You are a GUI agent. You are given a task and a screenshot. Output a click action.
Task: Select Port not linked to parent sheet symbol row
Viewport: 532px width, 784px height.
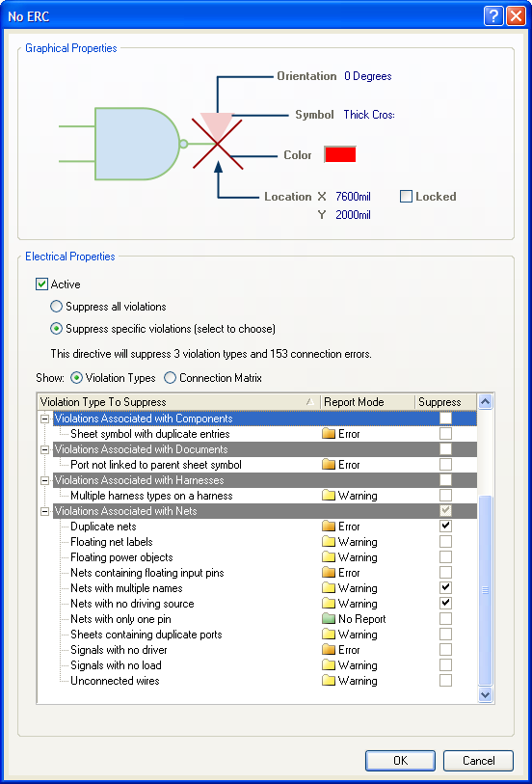point(257,465)
